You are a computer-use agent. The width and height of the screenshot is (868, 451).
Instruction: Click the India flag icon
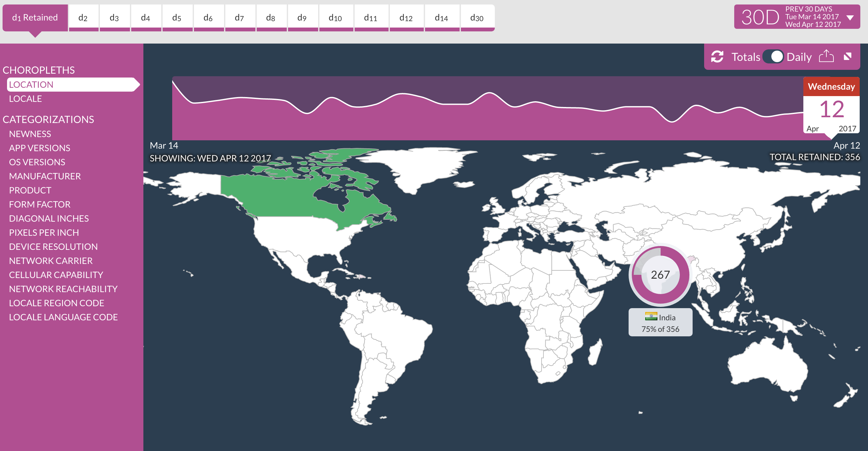pos(651,317)
